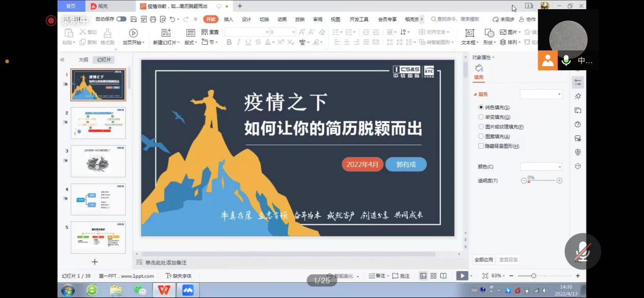Image resolution: width=644 pixels, height=298 pixels.
Task: Select 渐变填充 gradient fill radio button
Action: point(481,117)
